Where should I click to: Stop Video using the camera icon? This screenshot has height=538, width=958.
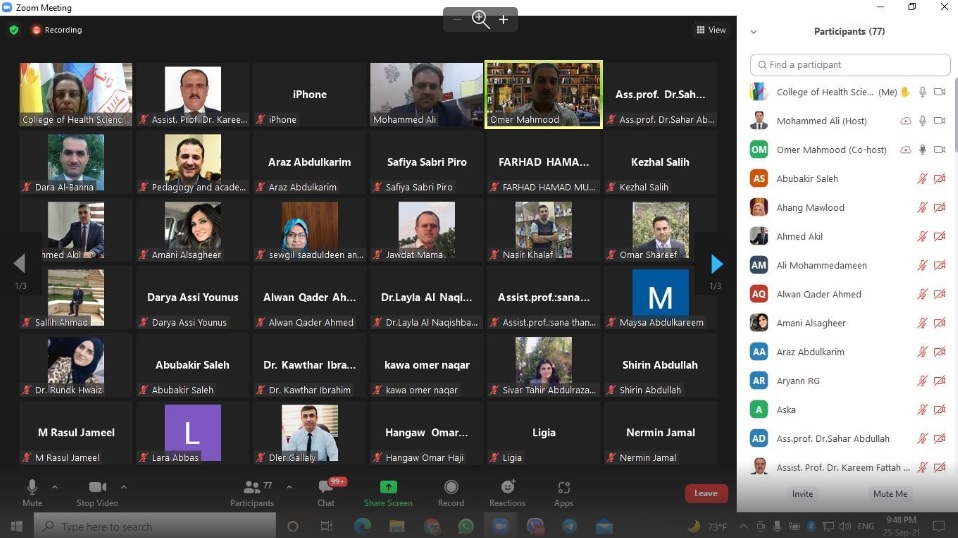(97, 492)
